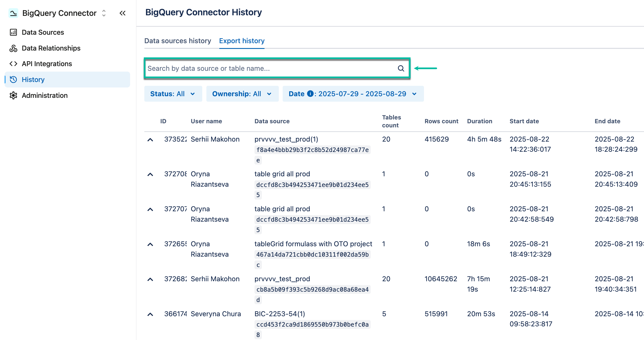Collapse the sidebar with double-chevron icon
The image size is (644, 340).
point(122,13)
